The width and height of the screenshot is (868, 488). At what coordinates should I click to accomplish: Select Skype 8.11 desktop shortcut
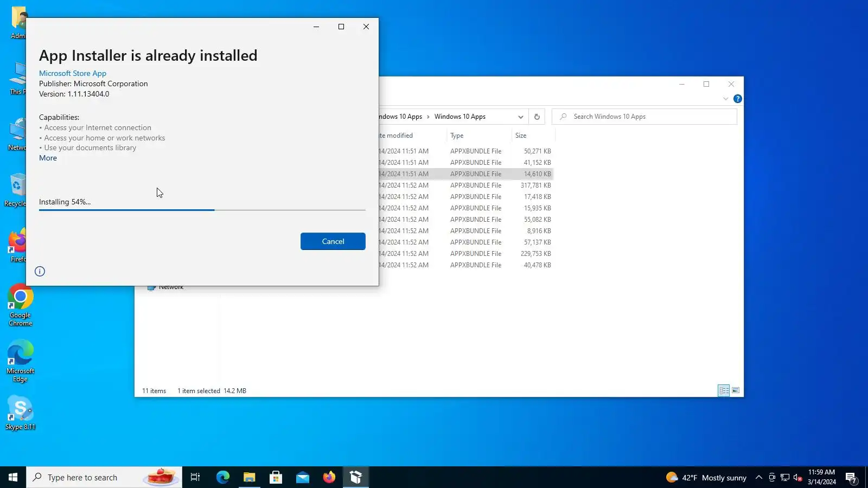pos(20,413)
